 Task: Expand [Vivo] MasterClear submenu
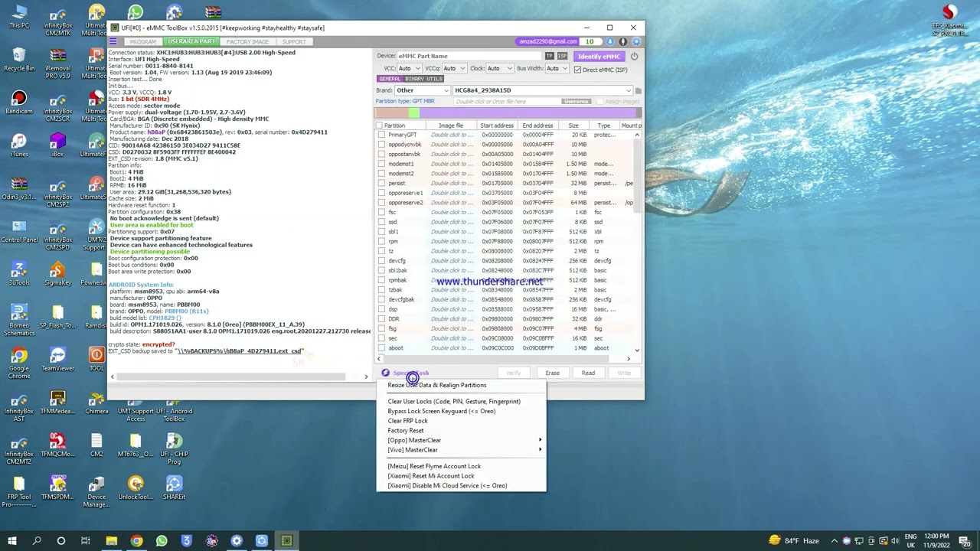(462, 450)
